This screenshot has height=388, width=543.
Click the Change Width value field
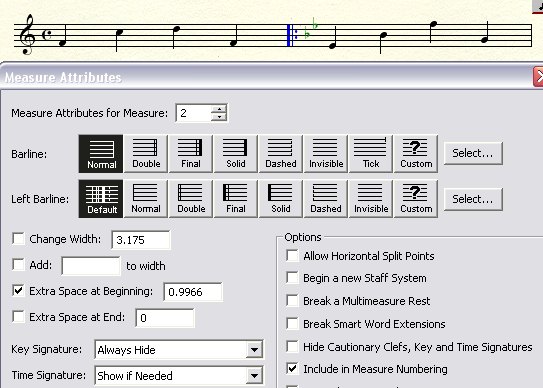[141, 240]
